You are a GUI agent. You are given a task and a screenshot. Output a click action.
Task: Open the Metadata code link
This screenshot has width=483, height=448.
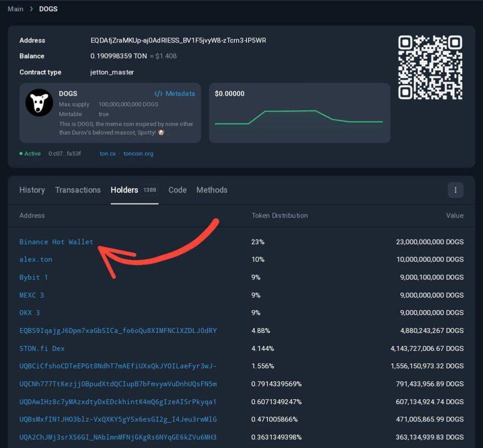tap(175, 94)
